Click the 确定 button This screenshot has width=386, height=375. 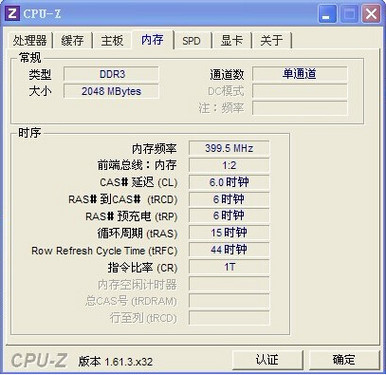click(344, 360)
